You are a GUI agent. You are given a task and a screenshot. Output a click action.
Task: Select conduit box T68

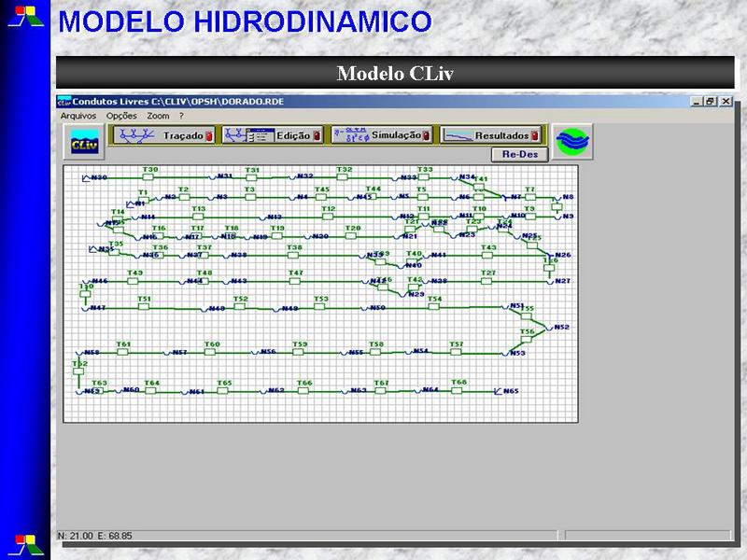pyautogui.click(x=457, y=390)
